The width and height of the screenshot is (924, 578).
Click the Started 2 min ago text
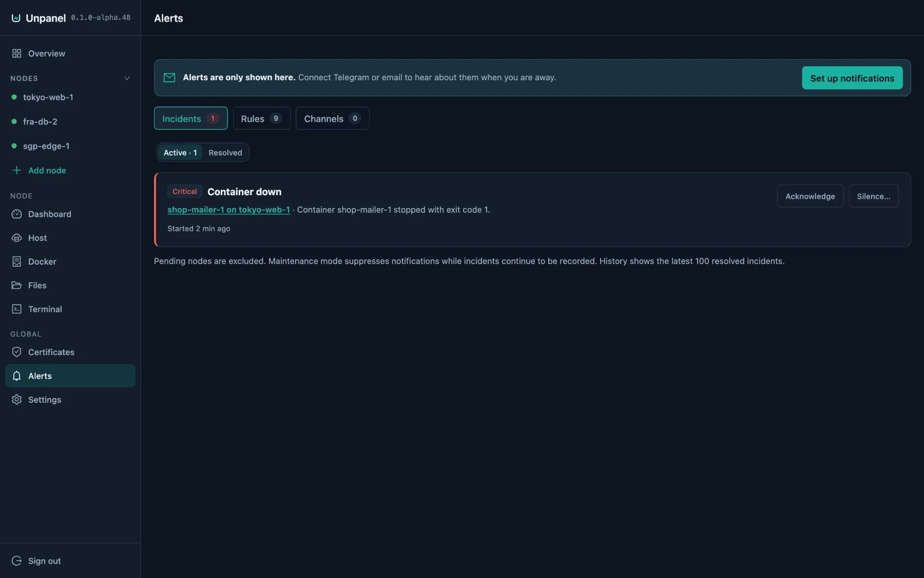pos(199,229)
